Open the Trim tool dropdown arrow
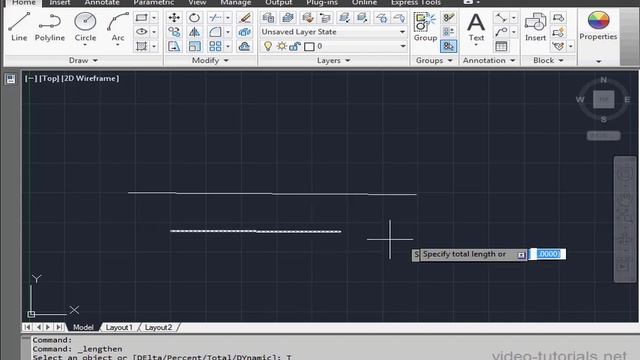Screen dimensions: 640x360 228,18
